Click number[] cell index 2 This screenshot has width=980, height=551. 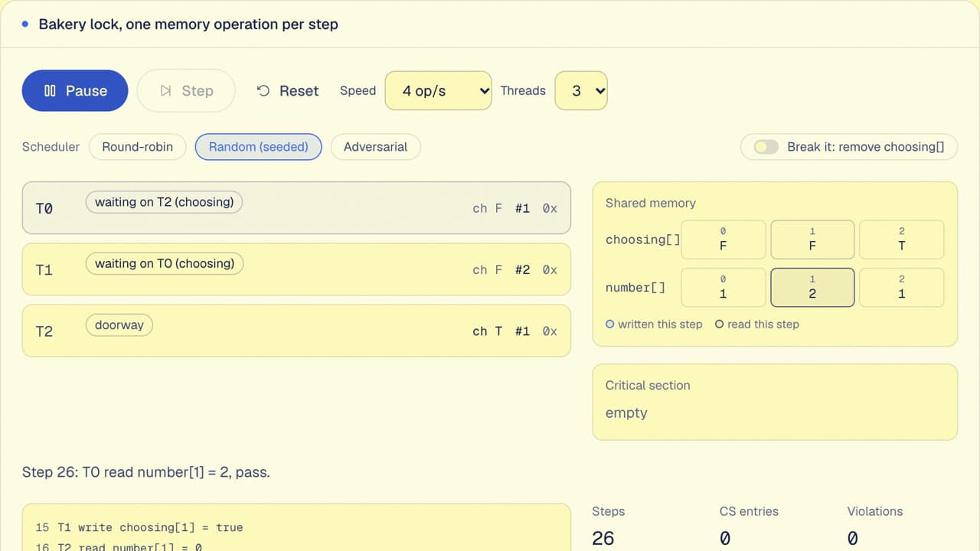click(x=901, y=288)
